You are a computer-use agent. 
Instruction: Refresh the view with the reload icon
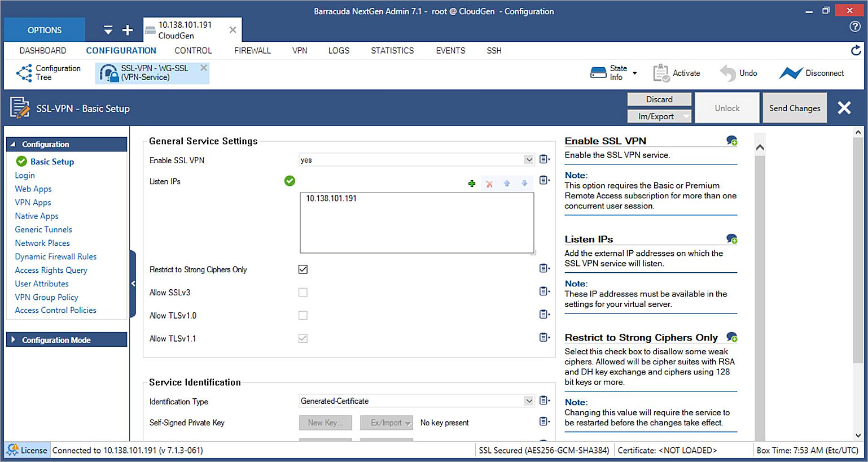click(x=855, y=50)
